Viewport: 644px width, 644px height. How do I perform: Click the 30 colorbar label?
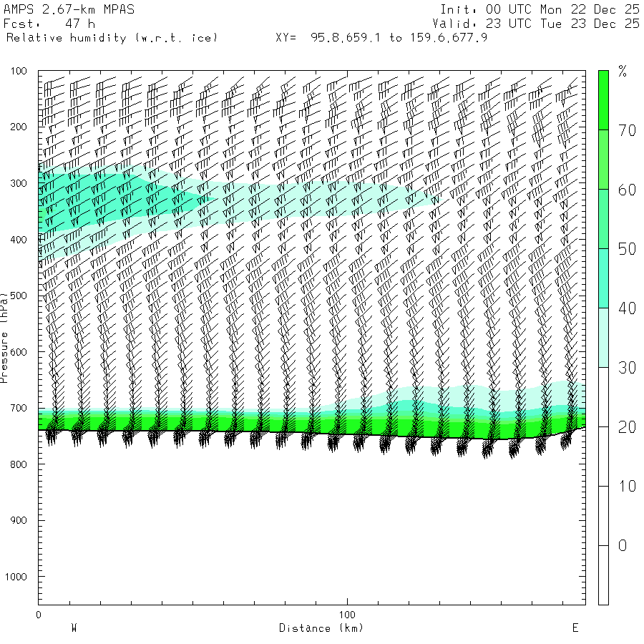[627, 368]
